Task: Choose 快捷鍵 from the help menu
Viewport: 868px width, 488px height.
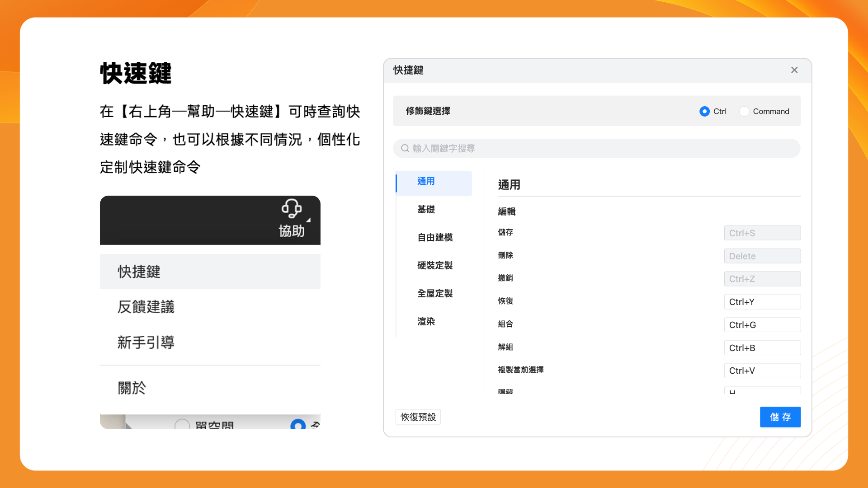Action: (x=139, y=272)
